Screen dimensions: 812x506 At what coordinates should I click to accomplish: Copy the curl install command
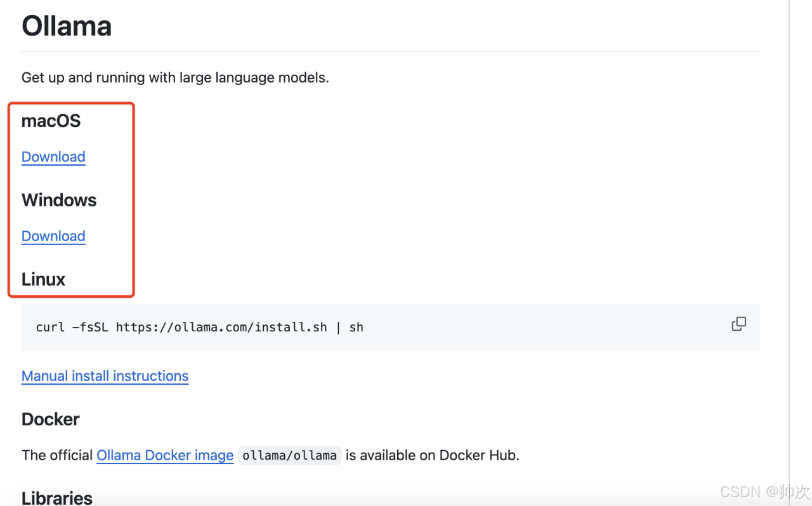[738, 324]
